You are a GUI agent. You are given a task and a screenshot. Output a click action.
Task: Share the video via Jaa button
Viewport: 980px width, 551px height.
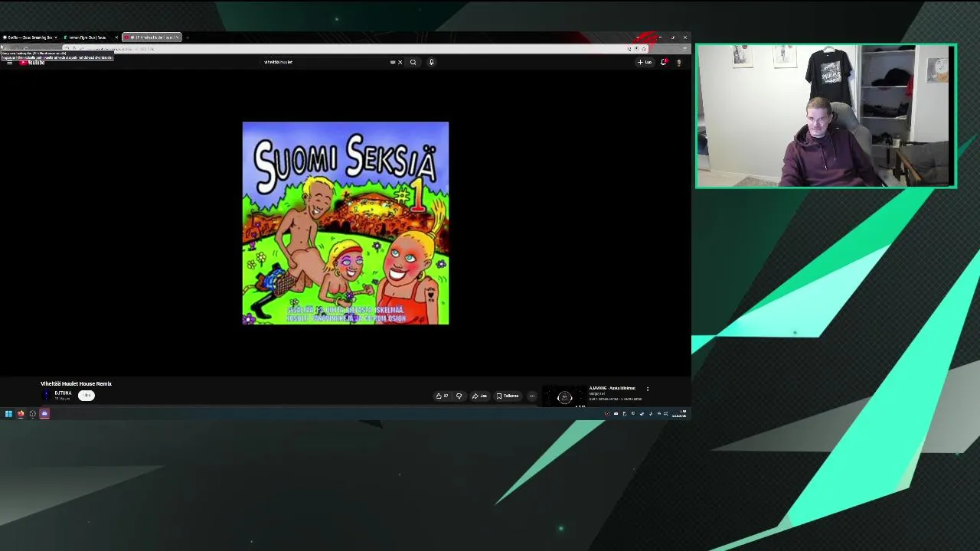coord(479,396)
